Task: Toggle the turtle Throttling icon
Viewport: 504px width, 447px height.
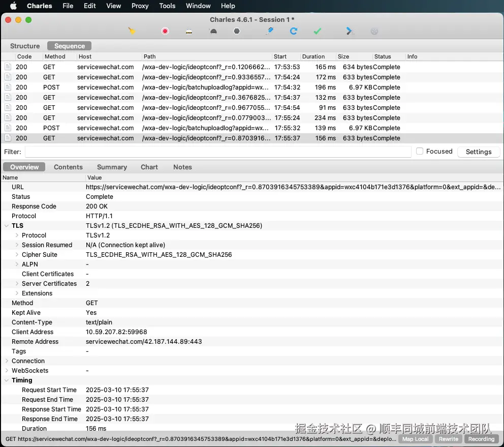Action: (213, 31)
